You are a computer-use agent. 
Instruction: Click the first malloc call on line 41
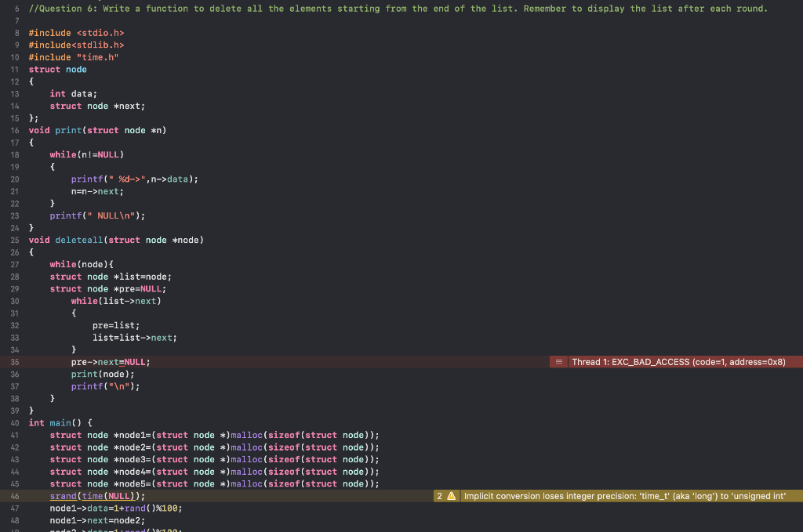tap(247, 435)
